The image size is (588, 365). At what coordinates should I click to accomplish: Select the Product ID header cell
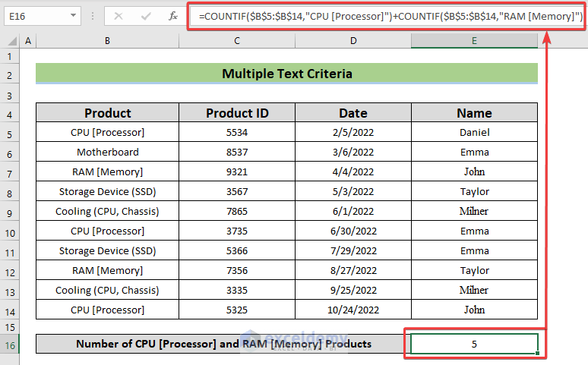(x=237, y=113)
